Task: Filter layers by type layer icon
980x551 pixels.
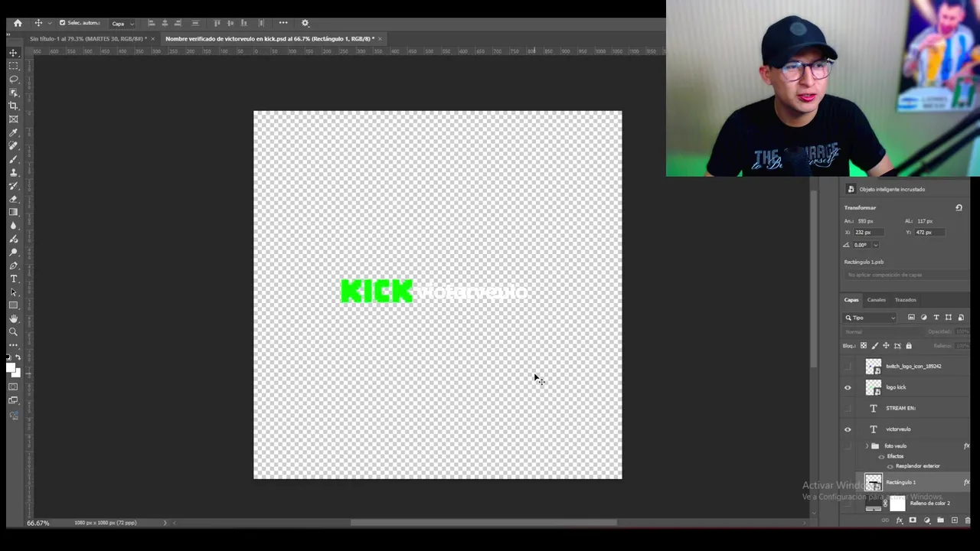Action: [x=936, y=318]
